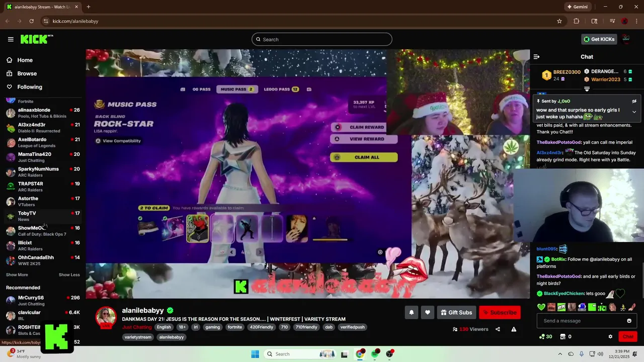Collapse the chat panel using the arrow icon

coord(536,57)
